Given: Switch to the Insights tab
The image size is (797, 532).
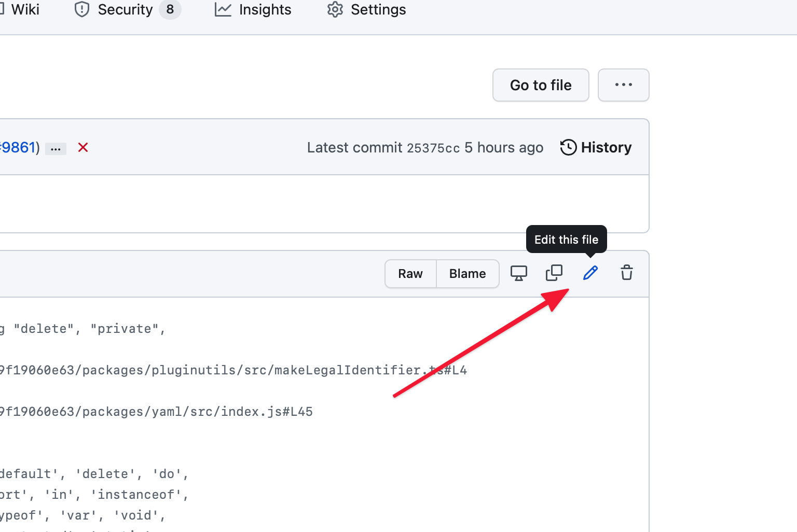Looking at the screenshot, I should pos(253,9).
